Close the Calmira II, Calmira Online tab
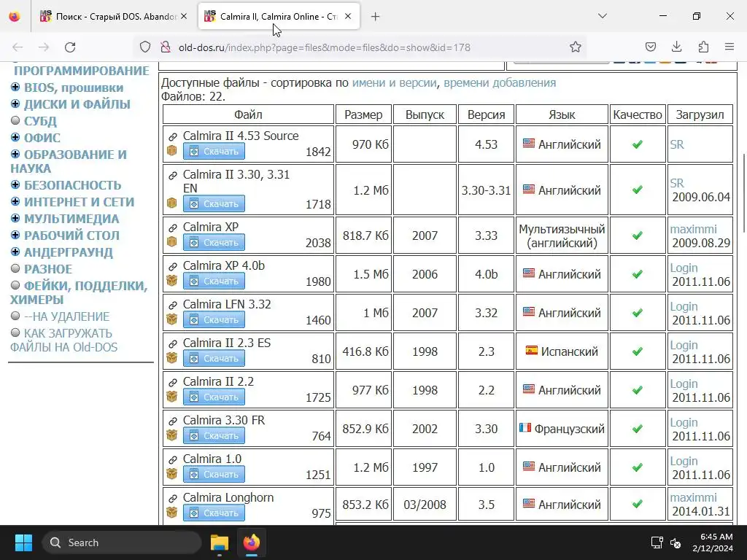Image resolution: width=747 pixels, height=560 pixels. click(x=348, y=17)
